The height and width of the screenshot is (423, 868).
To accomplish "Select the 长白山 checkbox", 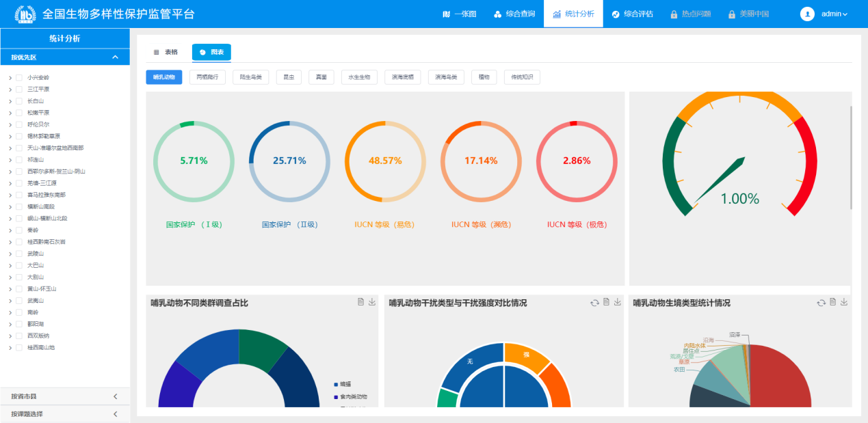I will (x=19, y=101).
